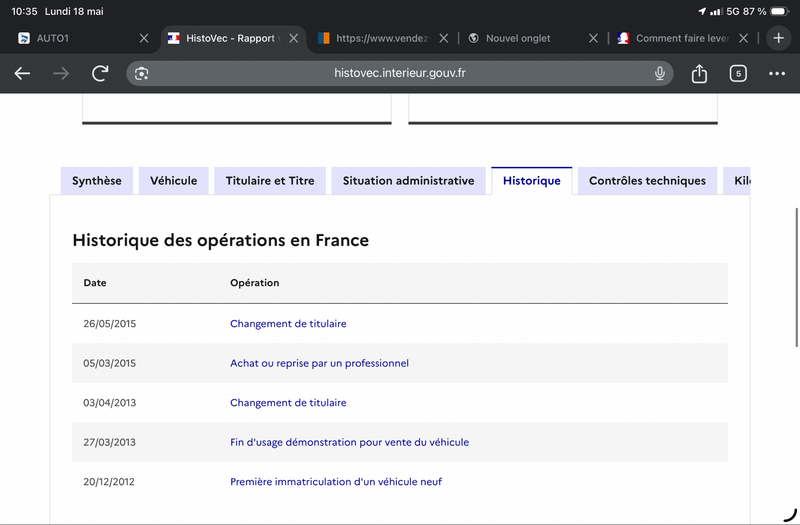The width and height of the screenshot is (800, 525).
Task: Tap the lens search icon in the address bar
Action: point(141,73)
